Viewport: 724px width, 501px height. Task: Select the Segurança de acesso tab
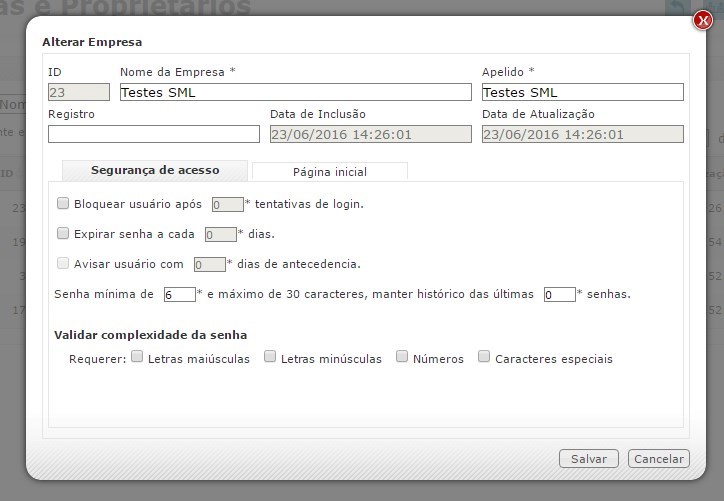(x=155, y=171)
